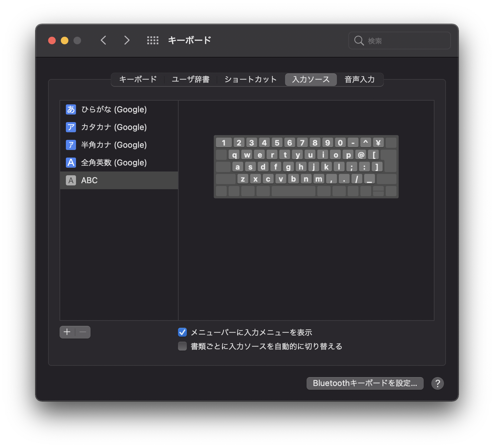Open the ショートカット tab

point(250,79)
